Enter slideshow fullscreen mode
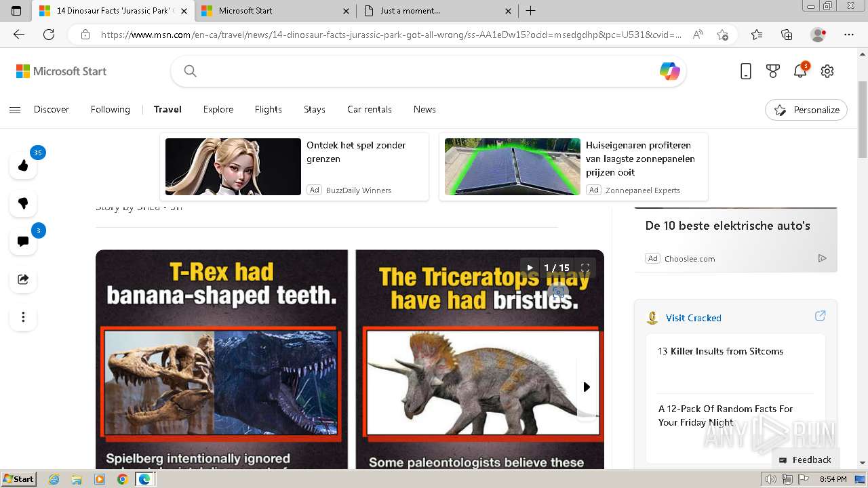This screenshot has width=868, height=488. pos(585,268)
